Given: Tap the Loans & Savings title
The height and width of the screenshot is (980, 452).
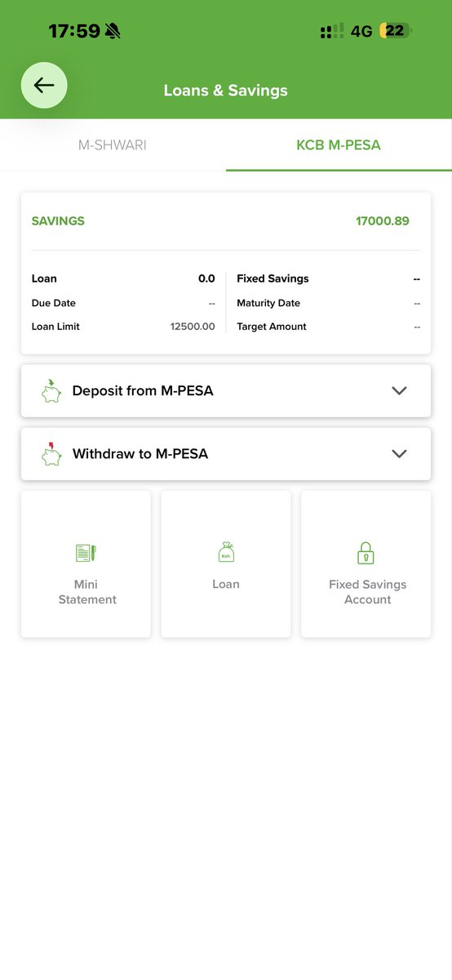Looking at the screenshot, I should [226, 91].
